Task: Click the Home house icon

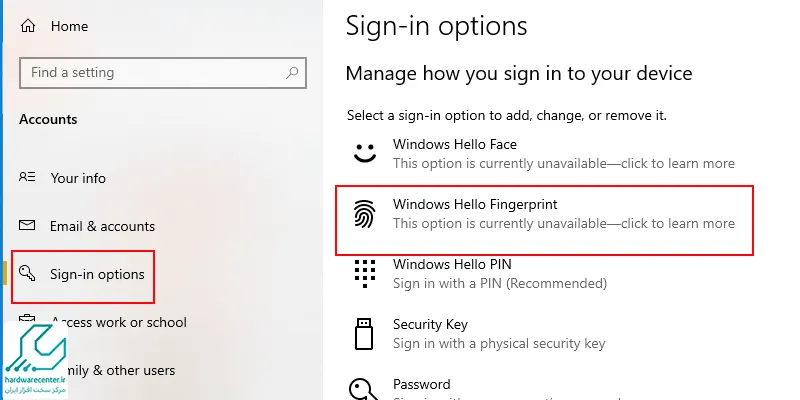Action: pos(28,26)
